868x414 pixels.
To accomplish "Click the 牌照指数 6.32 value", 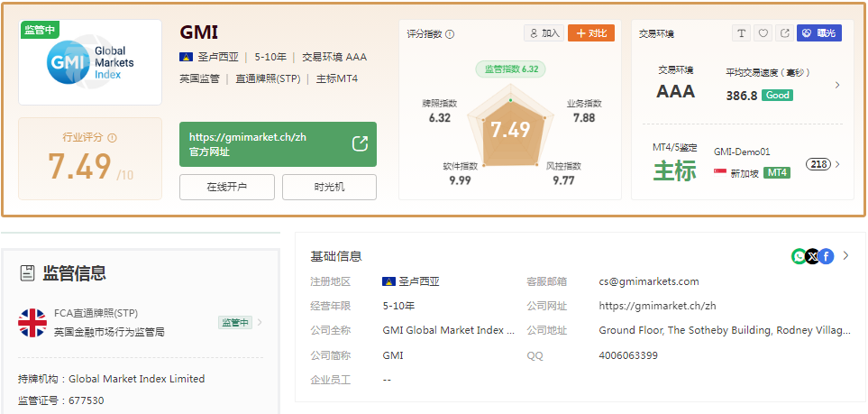I will pos(440,118).
